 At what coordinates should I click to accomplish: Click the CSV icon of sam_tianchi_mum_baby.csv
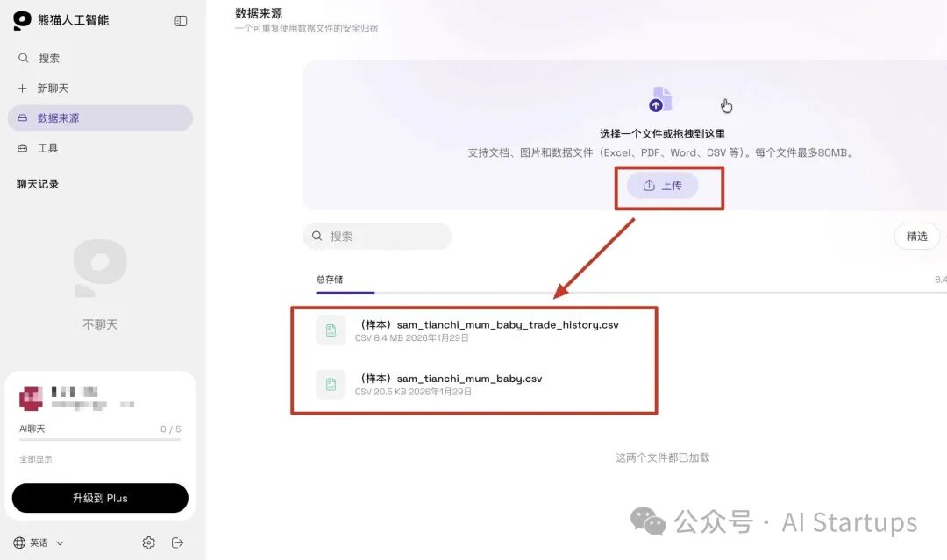[x=331, y=385]
